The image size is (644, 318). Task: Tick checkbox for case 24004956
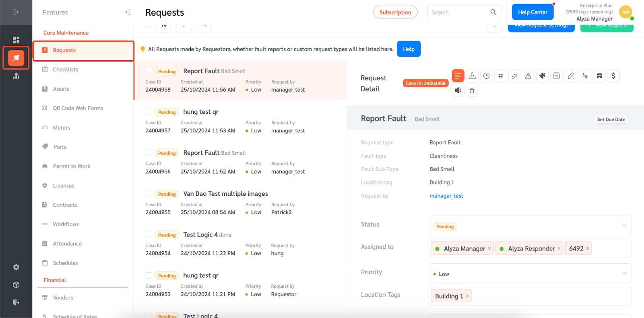pos(149,153)
